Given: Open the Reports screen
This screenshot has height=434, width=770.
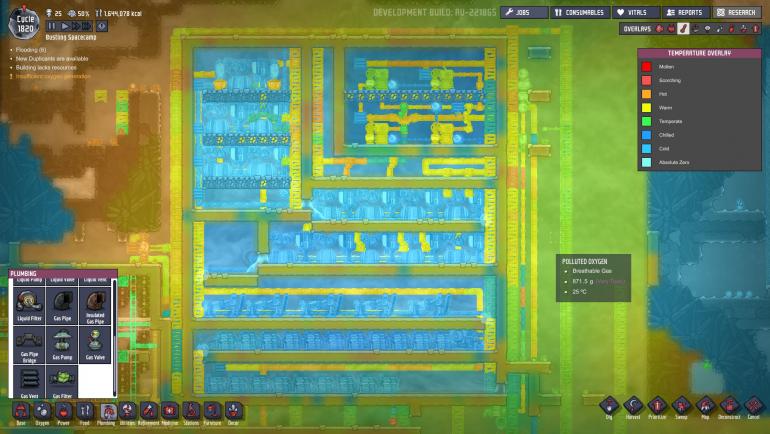Looking at the screenshot, I should tap(685, 12).
